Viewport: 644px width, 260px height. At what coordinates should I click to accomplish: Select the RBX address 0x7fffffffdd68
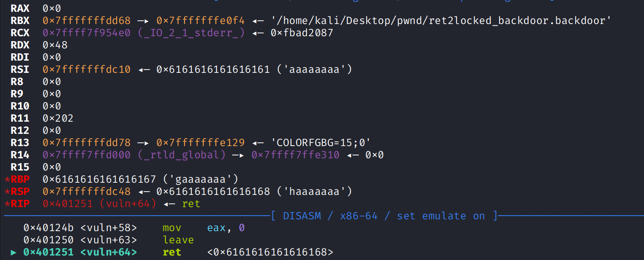(87, 21)
